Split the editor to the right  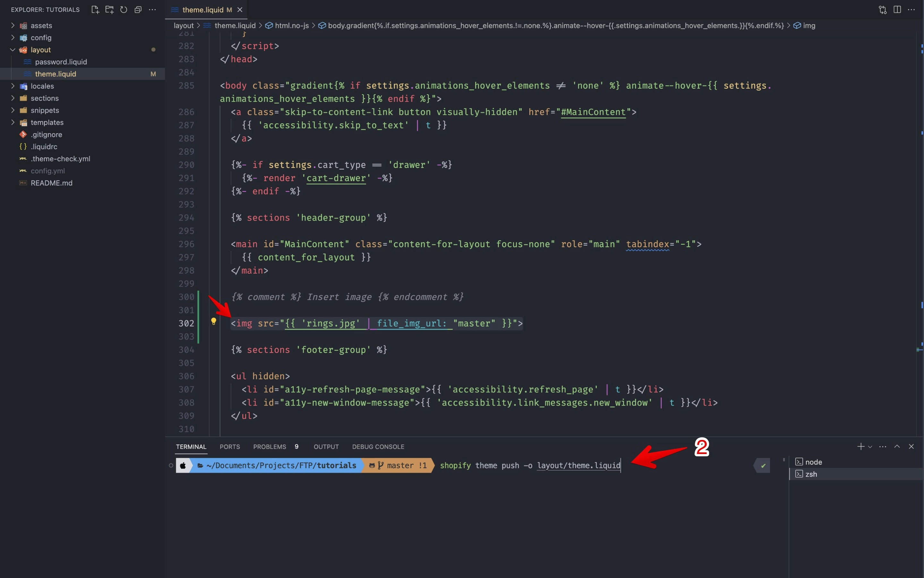[x=897, y=10]
